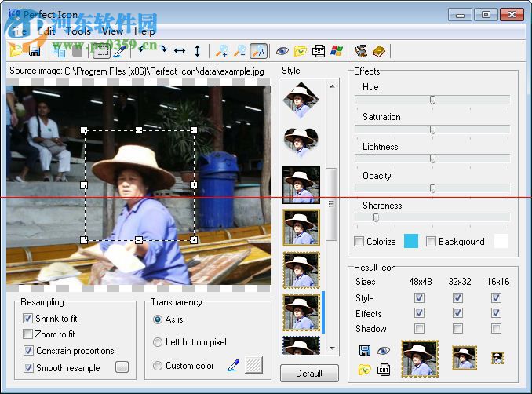The width and height of the screenshot is (532, 394).
Task: Click the open file folder toolbar icon
Action: tap(16, 51)
